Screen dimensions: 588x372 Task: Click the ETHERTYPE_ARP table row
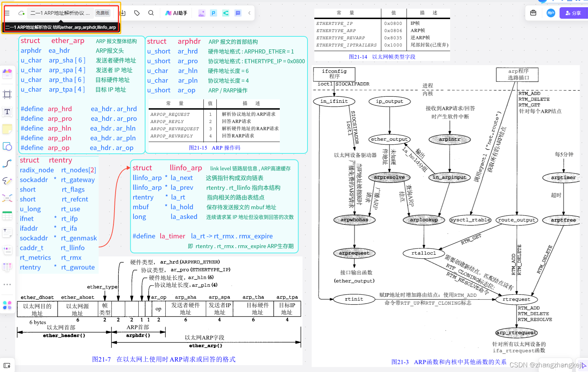[382, 31]
